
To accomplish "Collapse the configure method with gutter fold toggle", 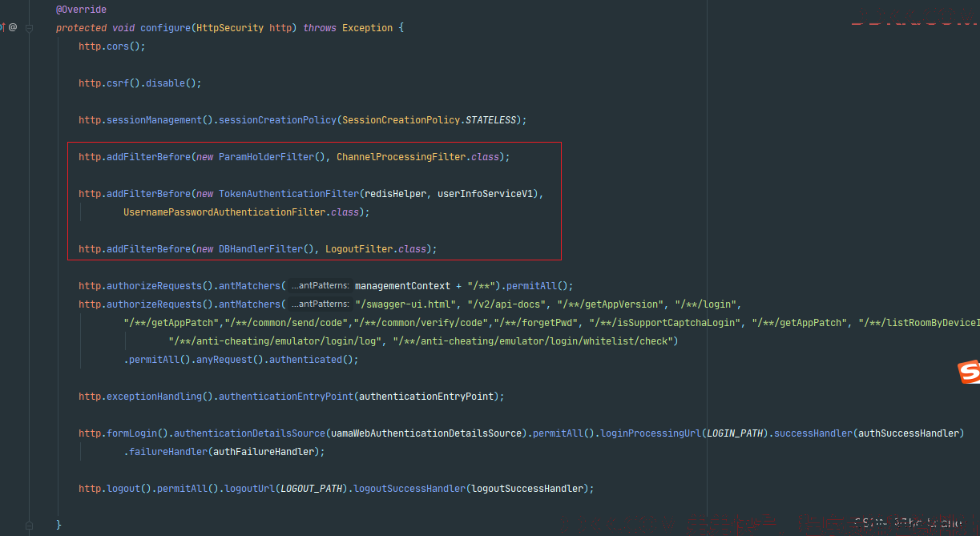I will pos(29,27).
